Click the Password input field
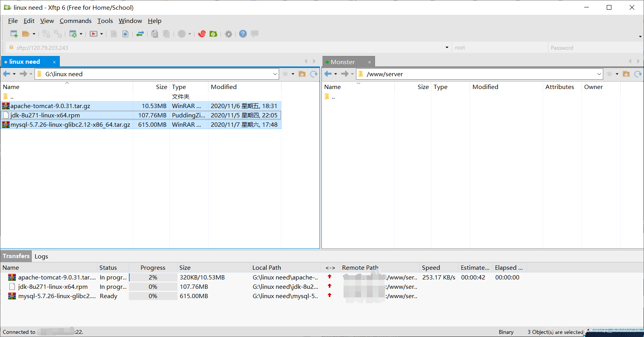 [x=595, y=48]
